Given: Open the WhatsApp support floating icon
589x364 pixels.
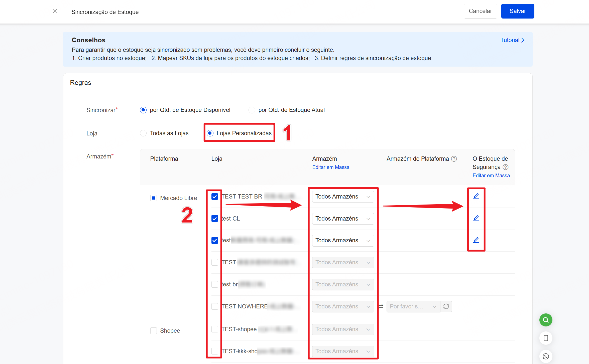Looking at the screenshot, I should [x=546, y=356].
